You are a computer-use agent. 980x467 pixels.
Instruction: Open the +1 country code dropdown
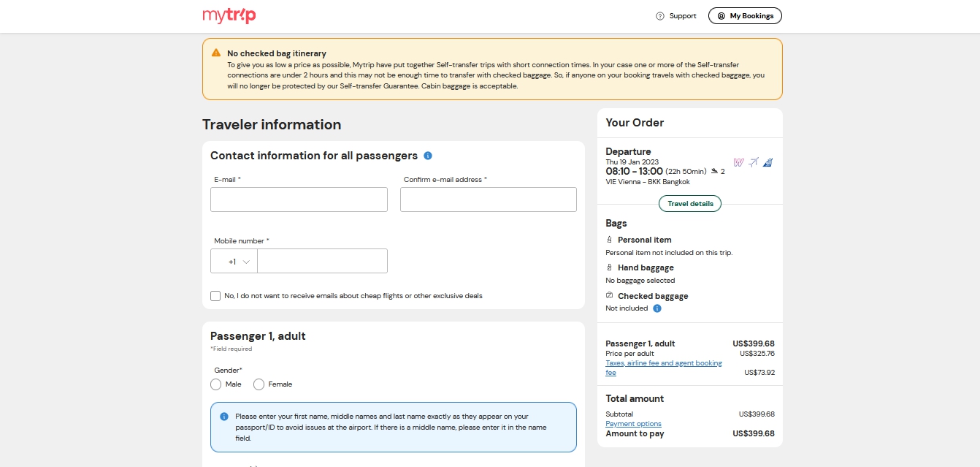click(x=234, y=261)
